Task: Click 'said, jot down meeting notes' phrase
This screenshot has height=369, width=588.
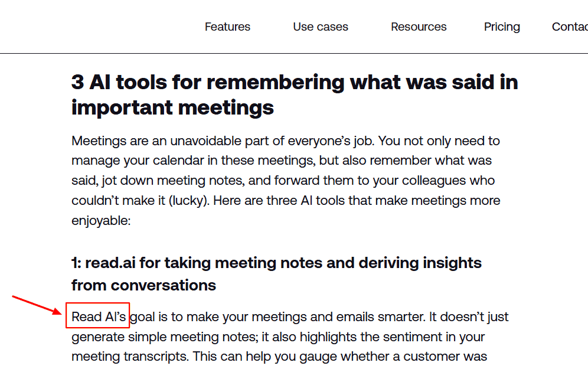Action: tap(158, 181)
